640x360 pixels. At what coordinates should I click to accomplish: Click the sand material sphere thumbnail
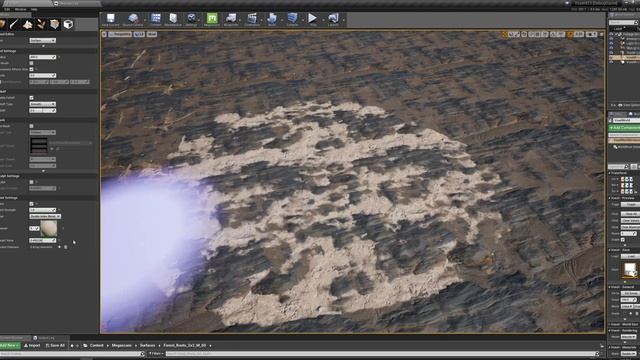[49, 228]
